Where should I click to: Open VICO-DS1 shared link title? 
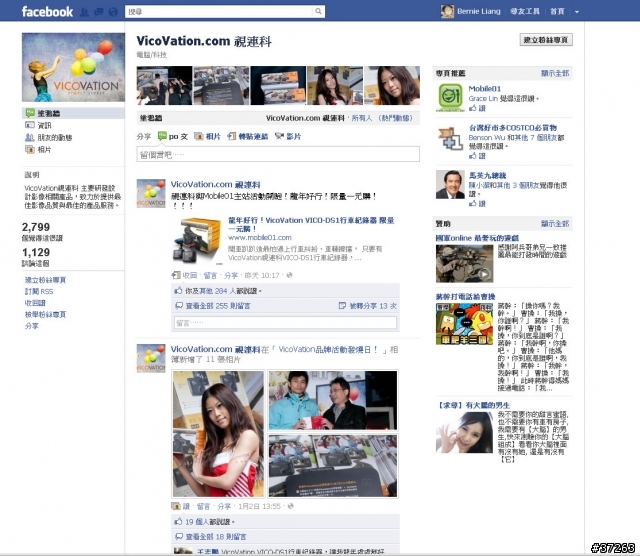tap(311, 225)
